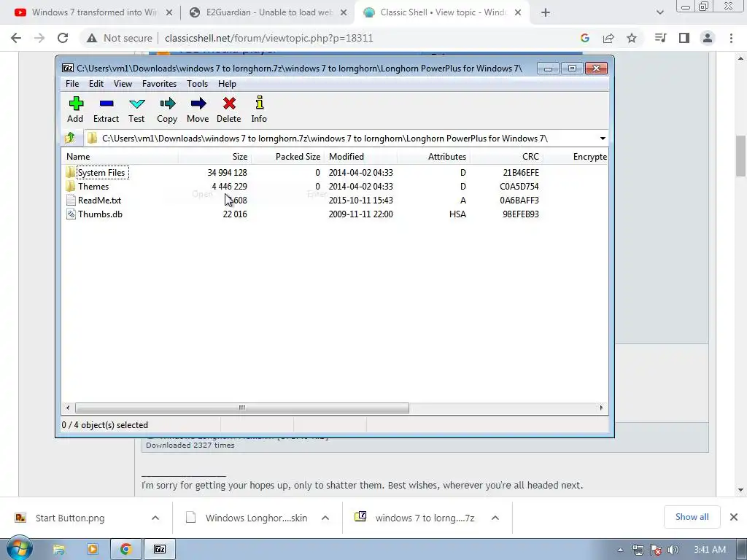Click Chrome's back arrow
The width and height of the screenshot is (747, 560).
tap(16, 38)
